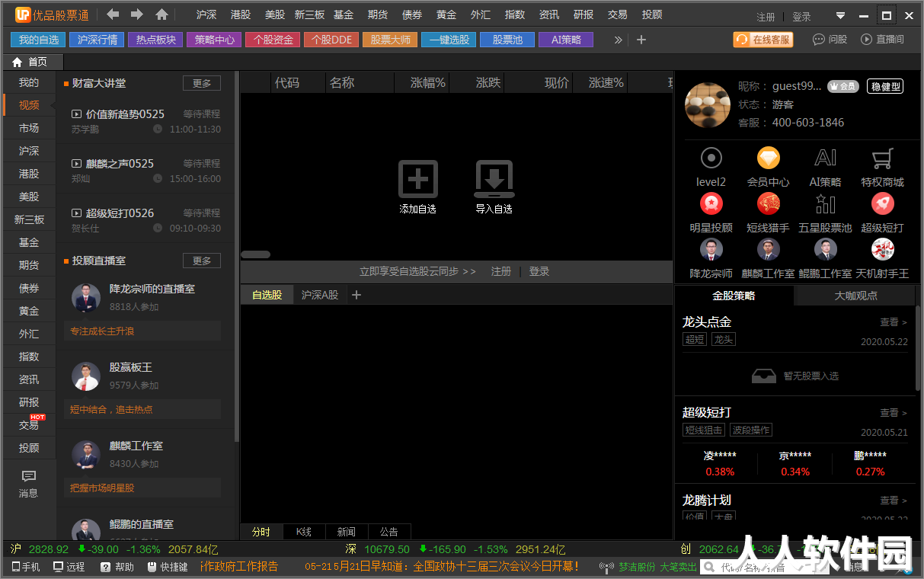Click 注册 in the cloud sync bar
The height and width of the screenshot is (579, 924).
click(x=501, y=271)
